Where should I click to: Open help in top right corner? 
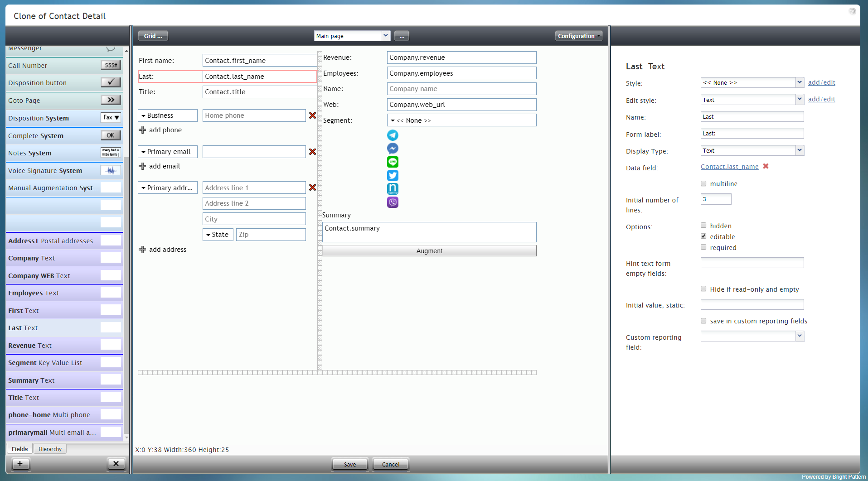852,11
